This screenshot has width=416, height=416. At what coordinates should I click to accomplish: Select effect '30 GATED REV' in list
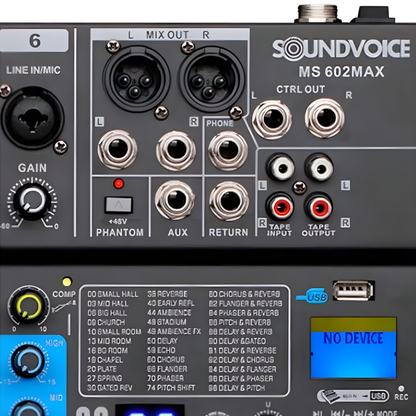tap(110, 388)
